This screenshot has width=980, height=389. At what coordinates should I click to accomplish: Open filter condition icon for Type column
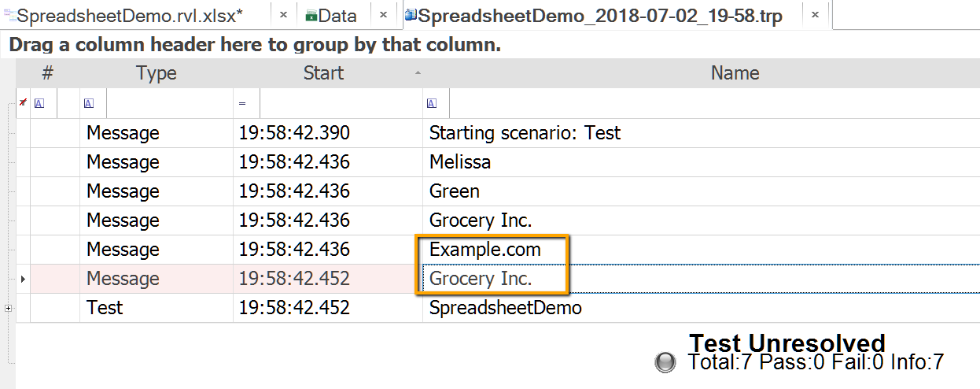click(89, 103)
